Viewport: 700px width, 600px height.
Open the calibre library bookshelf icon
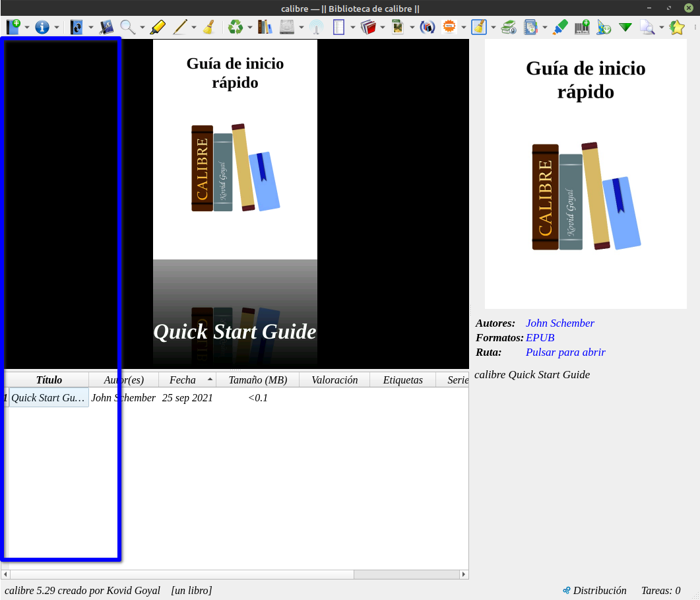pyautogui.click(x=265, y=27)
